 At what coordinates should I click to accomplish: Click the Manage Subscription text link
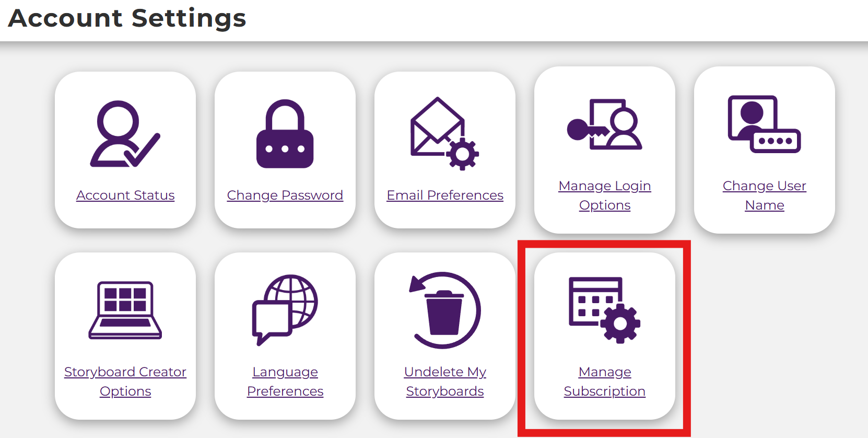pos(605,382)
